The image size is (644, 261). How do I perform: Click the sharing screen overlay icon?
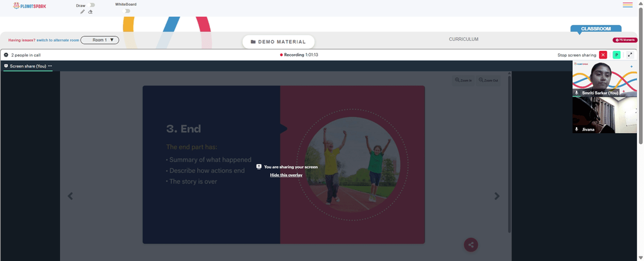click(259, 166)
